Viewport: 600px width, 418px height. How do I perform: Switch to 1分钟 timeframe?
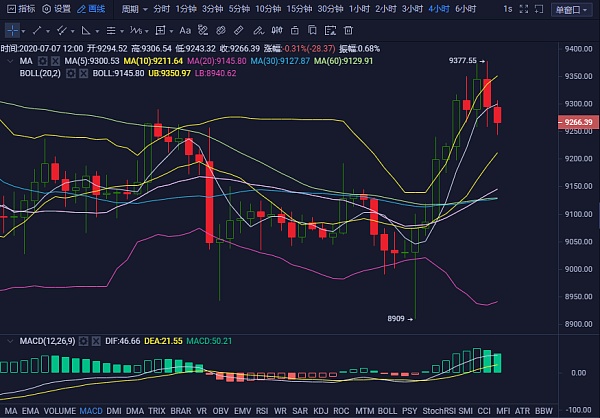coord(186,9)
